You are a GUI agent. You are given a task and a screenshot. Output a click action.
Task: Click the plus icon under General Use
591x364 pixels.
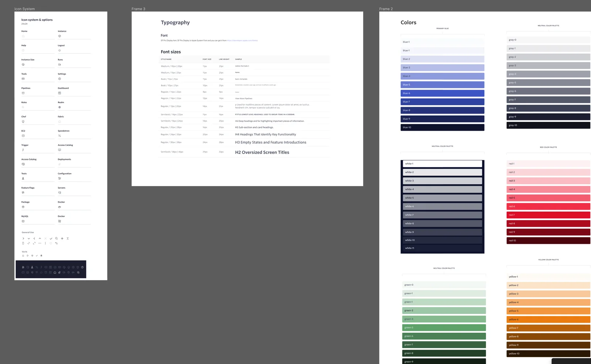[x=62, y=238]
